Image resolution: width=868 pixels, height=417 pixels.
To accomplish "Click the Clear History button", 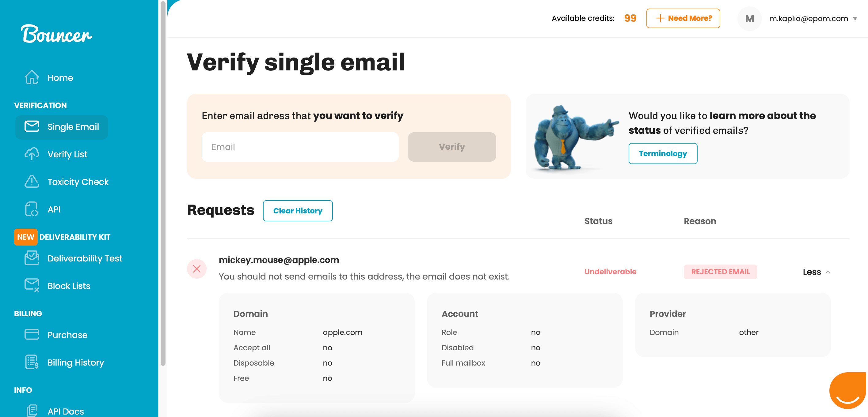I will click(x=298, y=211).
